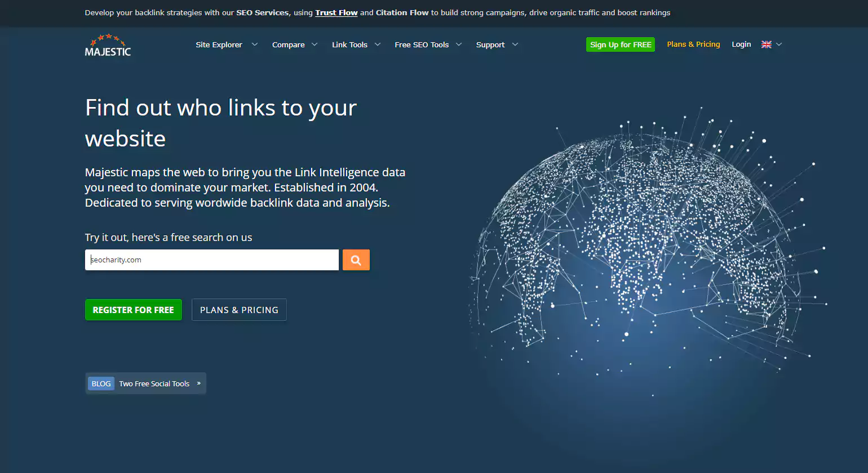The height and width of the screenshot is (473, 868).
Task: Open the Trust Flow link in the banner
Action: click(336, 12)
